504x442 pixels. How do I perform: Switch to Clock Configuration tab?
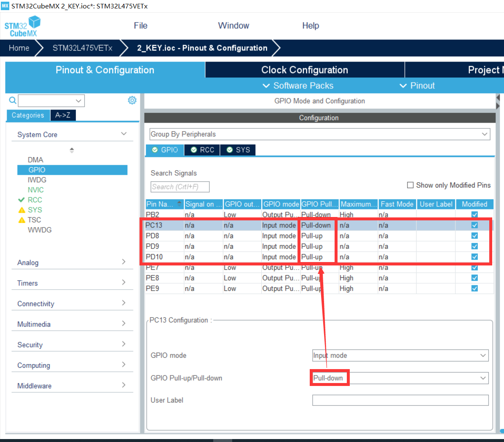click(x=305, y=70)
